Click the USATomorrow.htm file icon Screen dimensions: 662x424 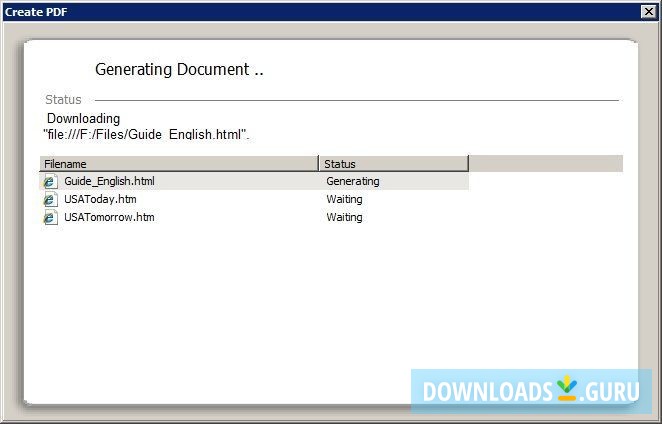pyautogui.click(x=50, y=217)
